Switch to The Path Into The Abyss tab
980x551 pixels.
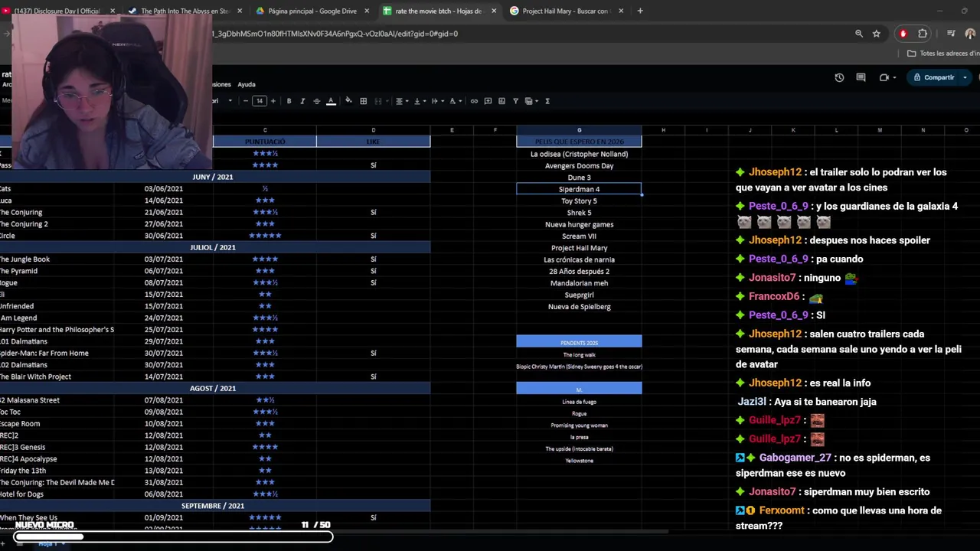click(x=184, y=11)
